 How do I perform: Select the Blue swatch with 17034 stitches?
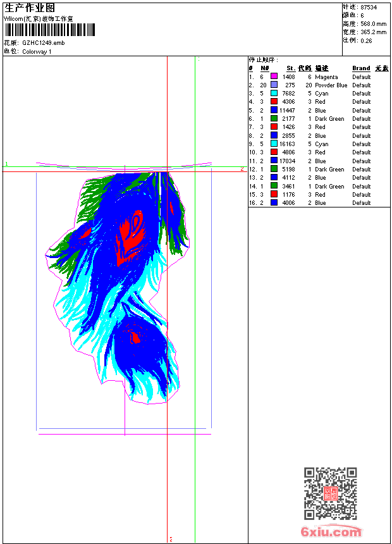(x=274, y=161)
